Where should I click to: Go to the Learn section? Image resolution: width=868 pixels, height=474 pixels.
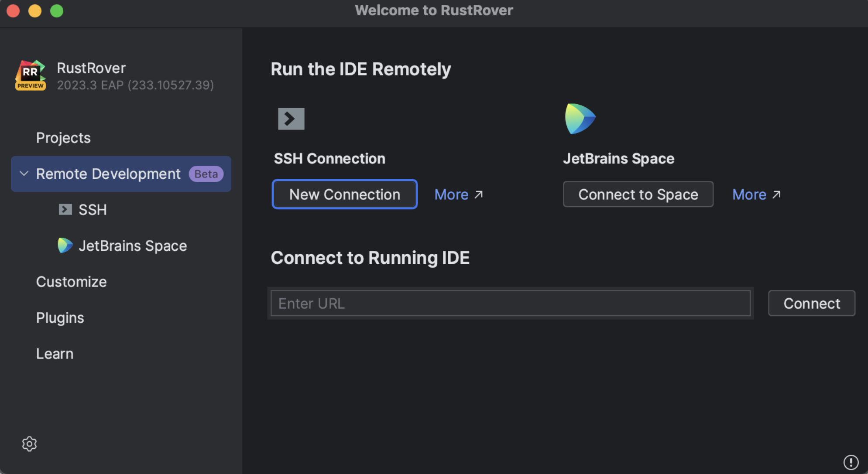coord(55,354)
